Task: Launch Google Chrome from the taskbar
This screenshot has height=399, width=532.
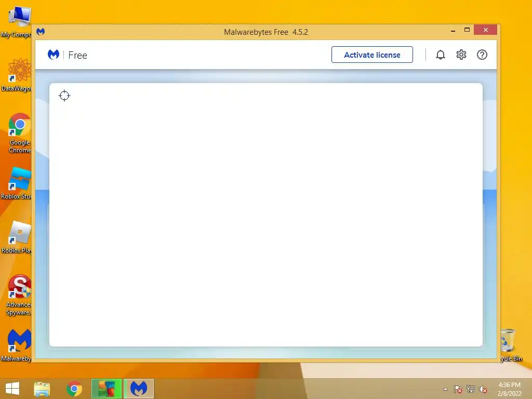Action: tap(74, 389)
